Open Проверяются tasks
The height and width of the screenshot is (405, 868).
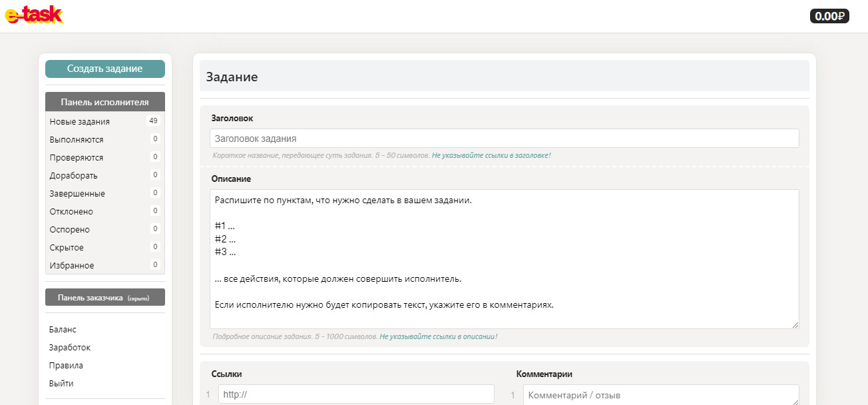point(77,158)
